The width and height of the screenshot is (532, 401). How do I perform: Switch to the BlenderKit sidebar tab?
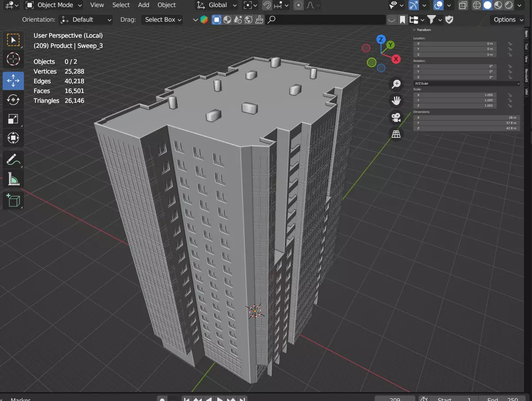pos(527,75)
